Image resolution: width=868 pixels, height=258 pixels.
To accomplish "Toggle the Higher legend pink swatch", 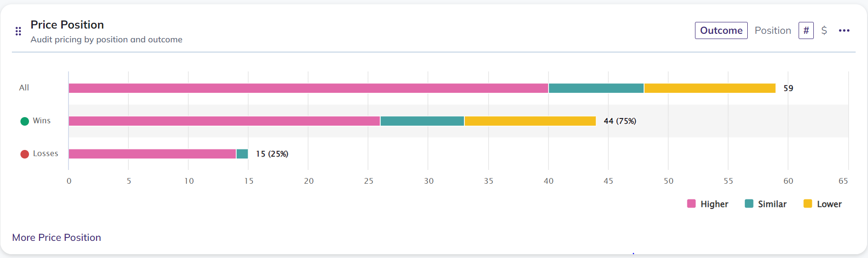I will [692, 204].
